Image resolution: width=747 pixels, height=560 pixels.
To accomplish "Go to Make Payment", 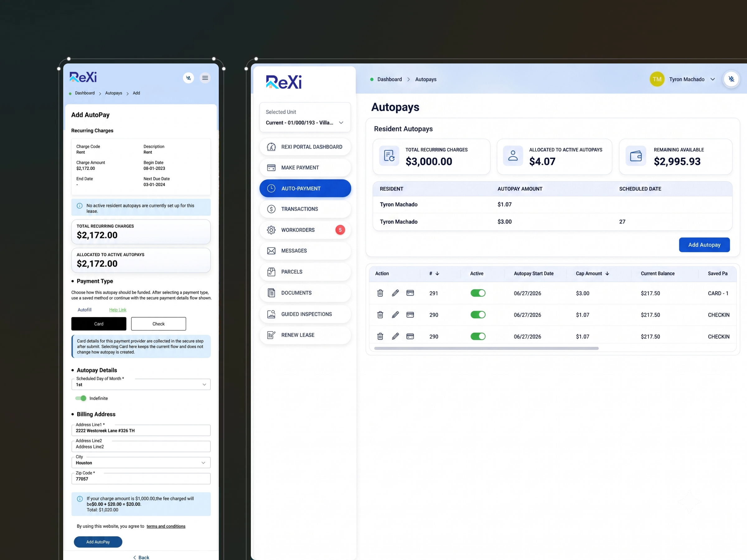I will [x=305, y=167].
